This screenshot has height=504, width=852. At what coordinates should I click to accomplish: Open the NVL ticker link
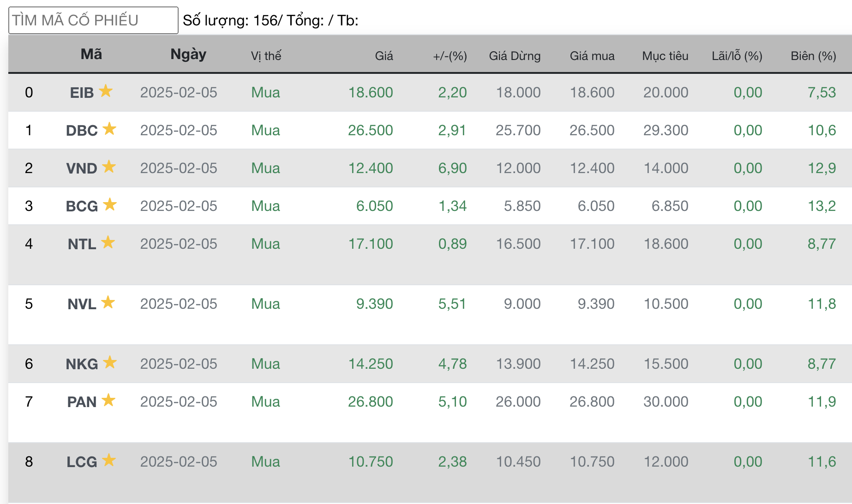[82, 304]
